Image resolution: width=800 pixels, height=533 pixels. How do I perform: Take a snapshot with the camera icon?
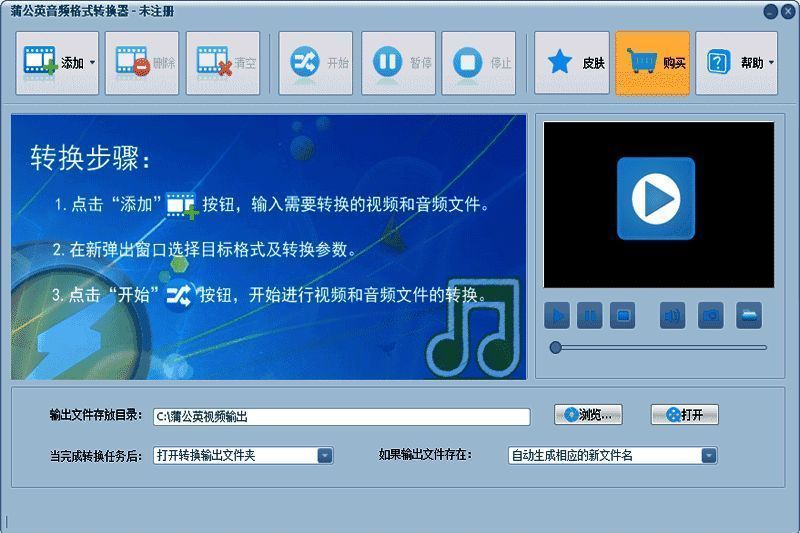tap(711, 316)
